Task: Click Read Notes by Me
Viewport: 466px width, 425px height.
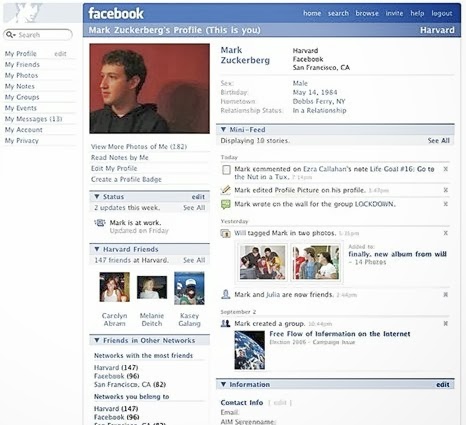Action: 120,157
